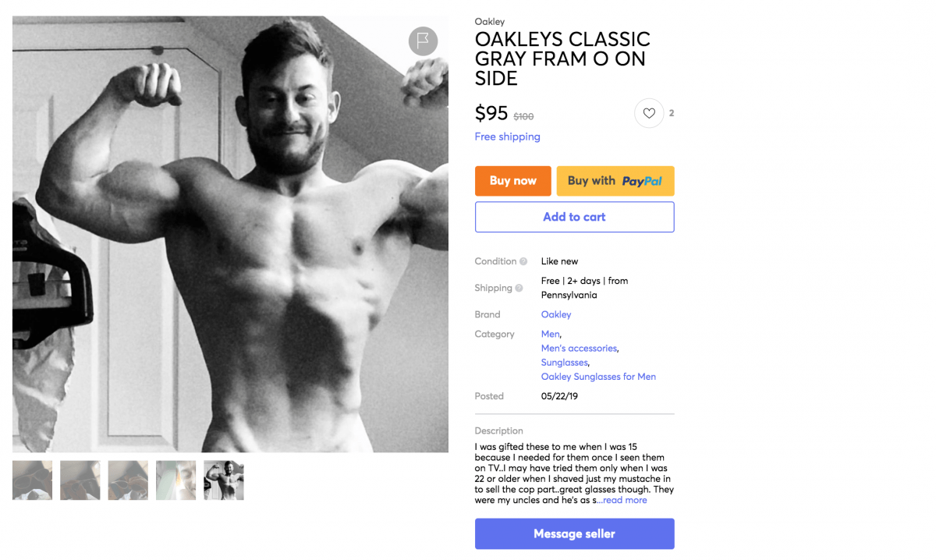This screenshot has width=936, height=560.
Task: Open the Sunglasses category link
Action: click(x=565, y=362)
